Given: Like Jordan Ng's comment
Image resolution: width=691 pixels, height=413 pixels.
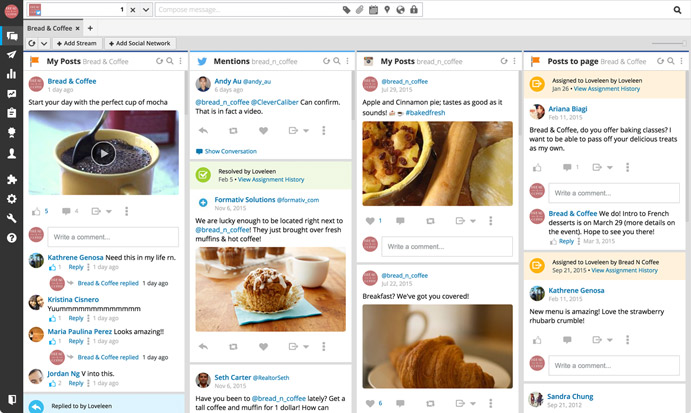Looking at the screenshot, I should [53, 383].
